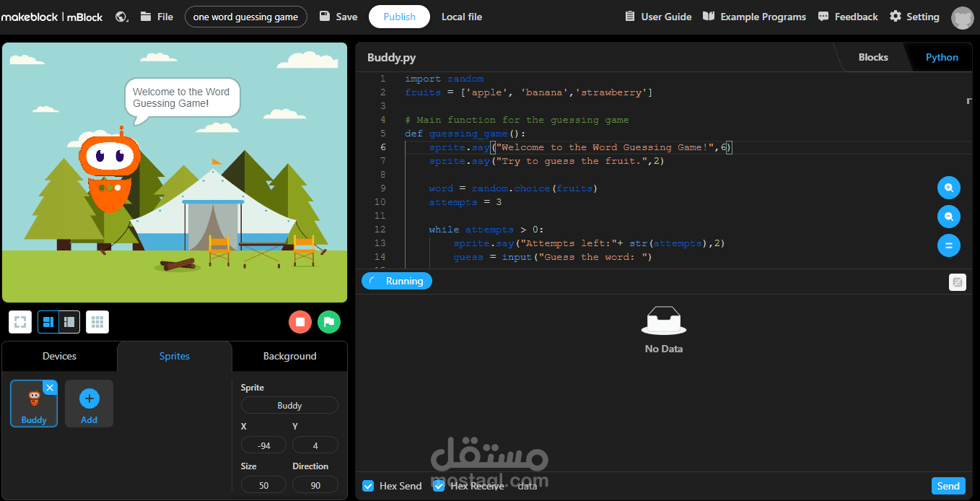This screenshot has height=501, width=980.
Task: Click code line 'def guessing_game():'
Action: coord(465,134)
